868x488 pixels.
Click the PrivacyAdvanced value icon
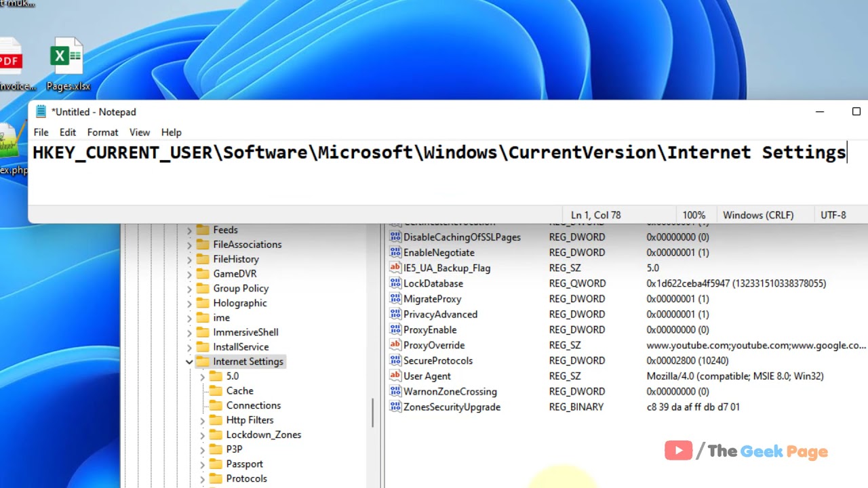(395, 314)
